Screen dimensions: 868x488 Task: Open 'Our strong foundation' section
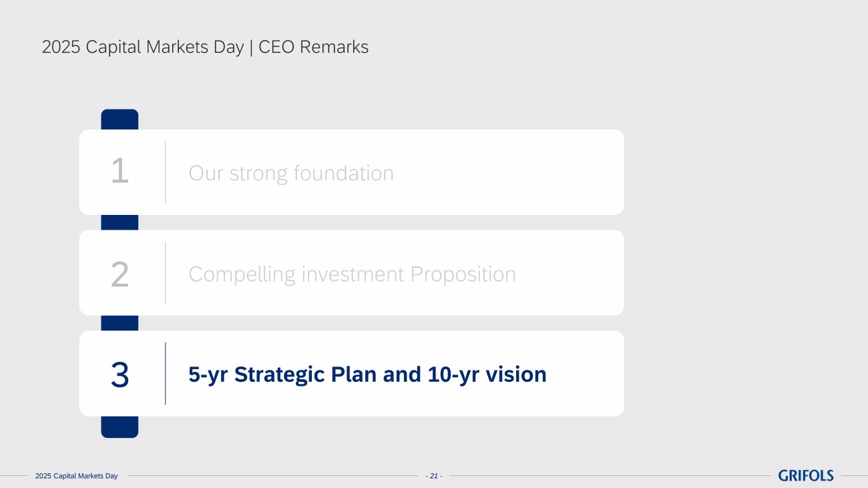[x=290, y=173]
